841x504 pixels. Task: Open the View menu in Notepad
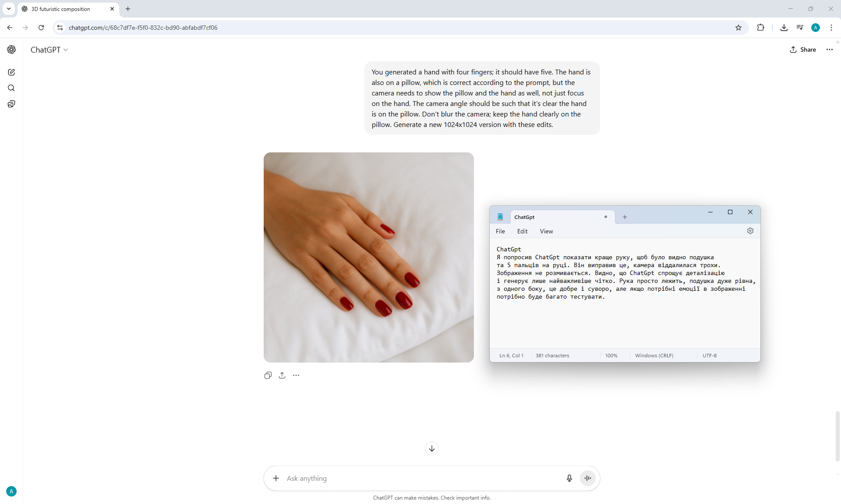(x=546, y=231)
